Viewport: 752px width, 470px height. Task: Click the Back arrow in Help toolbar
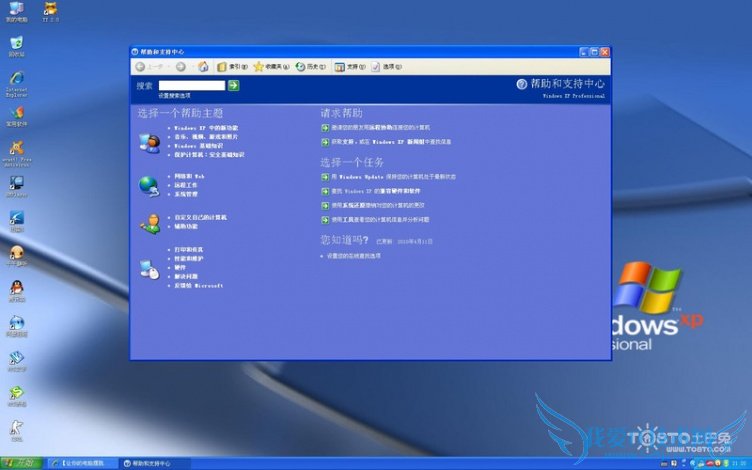[141, 67]
